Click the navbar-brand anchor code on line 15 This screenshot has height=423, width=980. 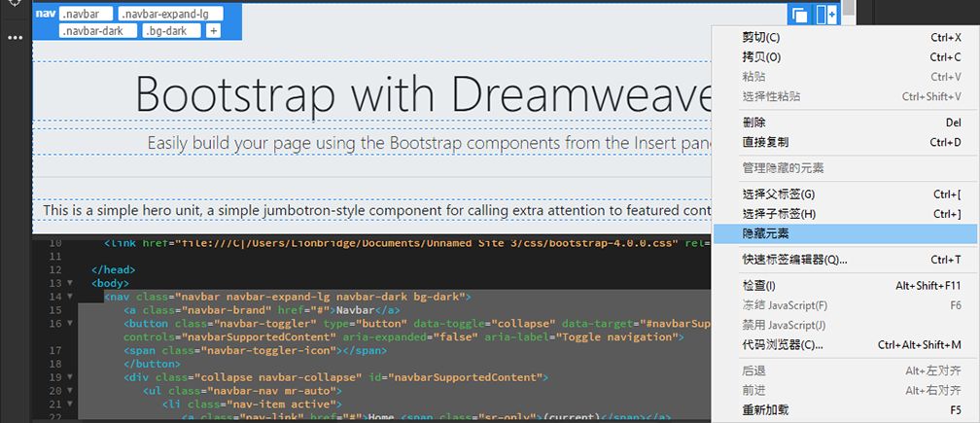[x=262, y=310]
